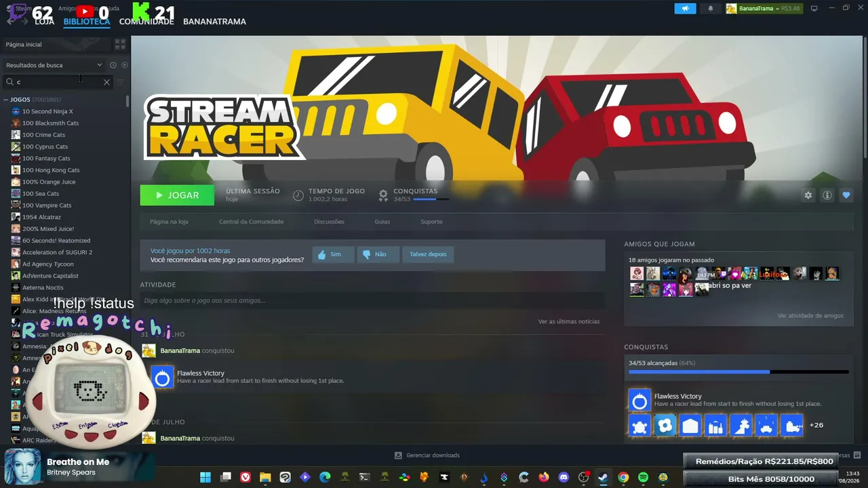
Task: Open the notifications bell
Action: point(711,9)
